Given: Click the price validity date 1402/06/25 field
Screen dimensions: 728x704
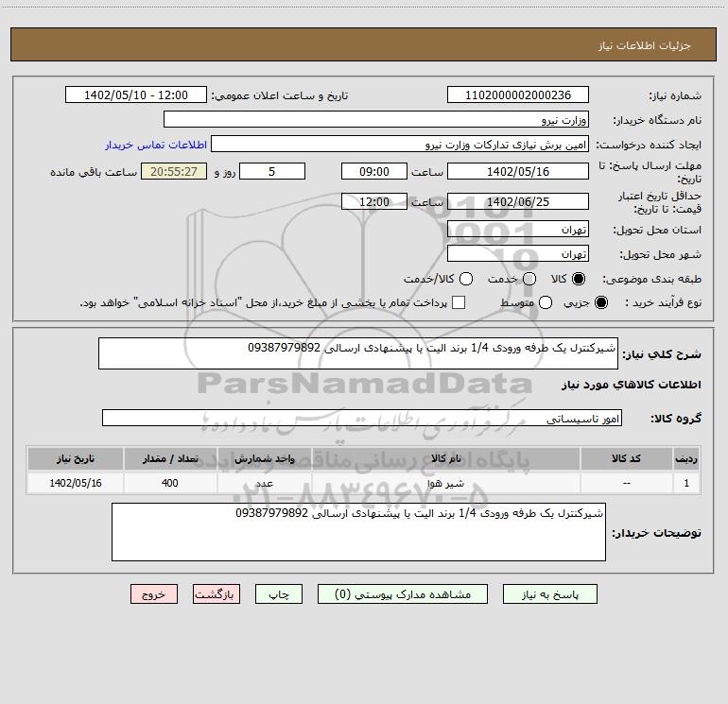Looking at the screenshot, I should coord(518,201).
